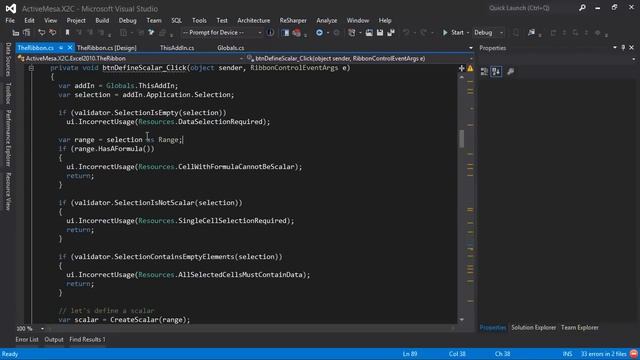Open the Start button dropdown arrow
The width and height of the screenshot is (640, 360).
click(467, 33)
